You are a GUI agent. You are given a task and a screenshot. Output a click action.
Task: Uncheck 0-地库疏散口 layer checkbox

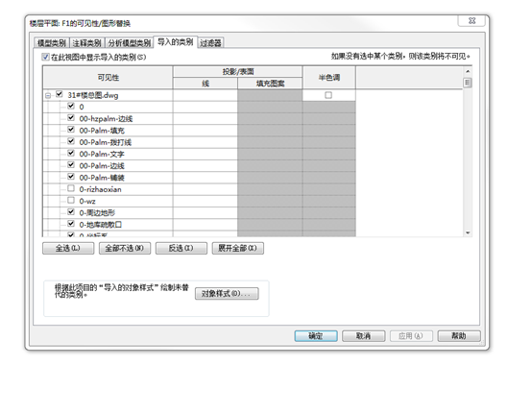point(71,224)
